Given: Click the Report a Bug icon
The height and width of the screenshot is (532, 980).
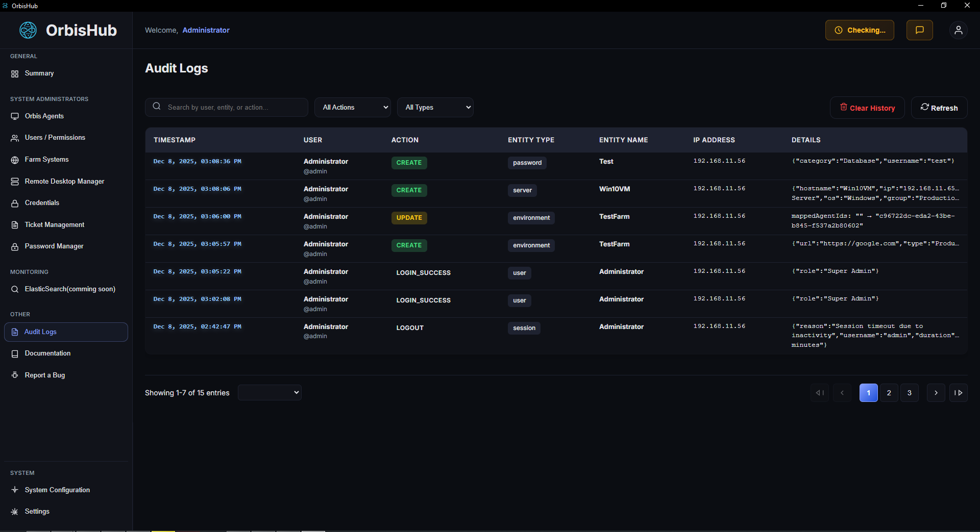Looking at the screenshot, I should coord(15,375).
